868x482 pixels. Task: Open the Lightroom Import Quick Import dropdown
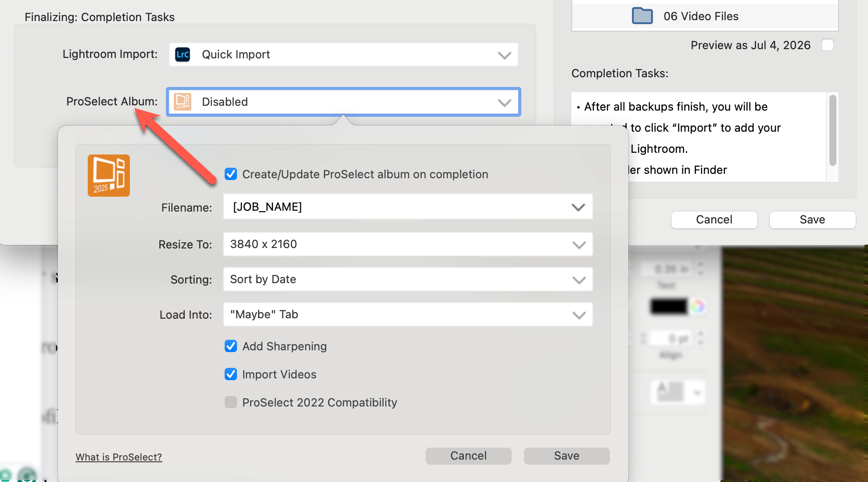(343, 54)
